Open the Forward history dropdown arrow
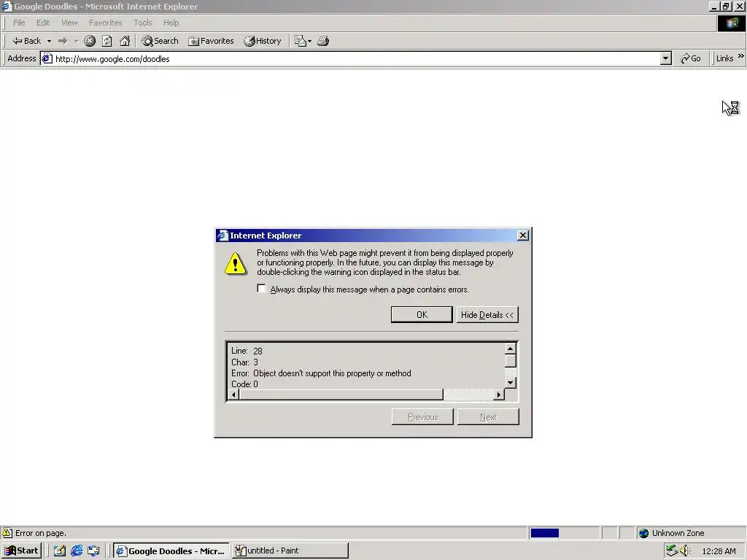Viewport: 747px width, 560px height. 76,41
